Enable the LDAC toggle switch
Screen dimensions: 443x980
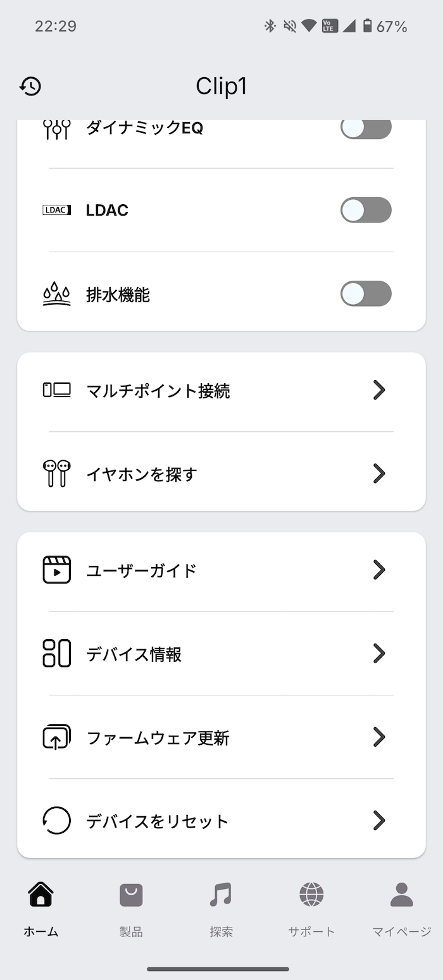coord(366,210)
